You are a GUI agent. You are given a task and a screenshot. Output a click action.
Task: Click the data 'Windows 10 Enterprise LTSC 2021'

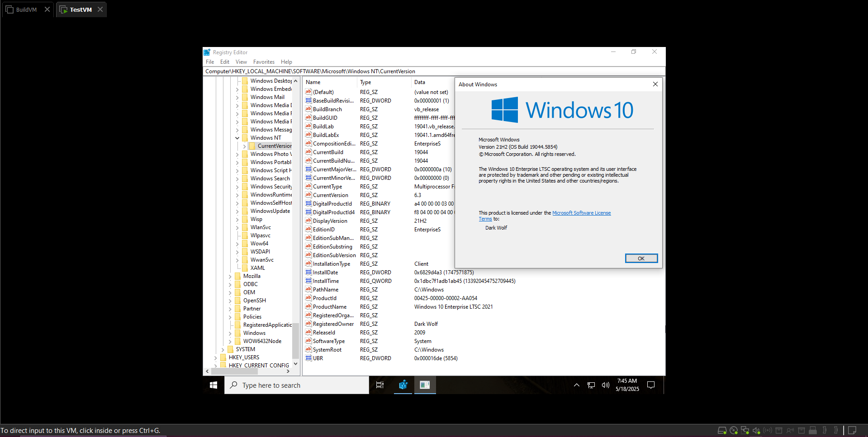pyautogui.click(x=454, y=307)
